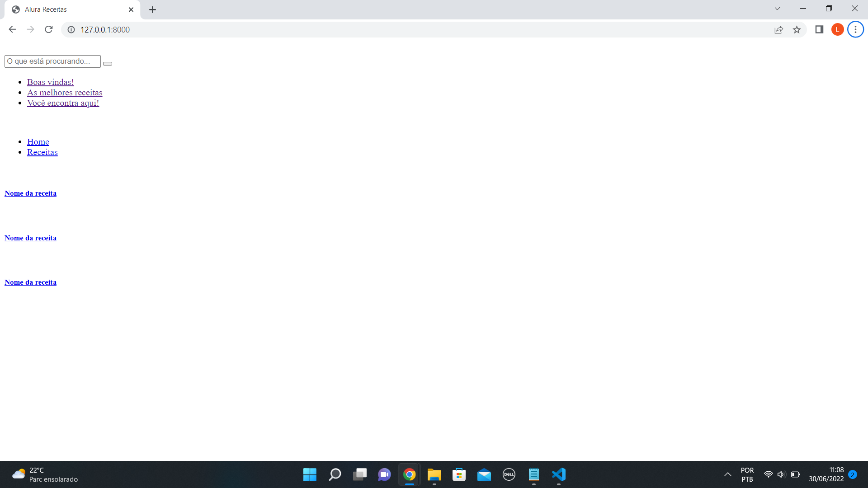This screenshot has height=488, width=868.
Task: Reload the current page
Action: tap(49, 29)
